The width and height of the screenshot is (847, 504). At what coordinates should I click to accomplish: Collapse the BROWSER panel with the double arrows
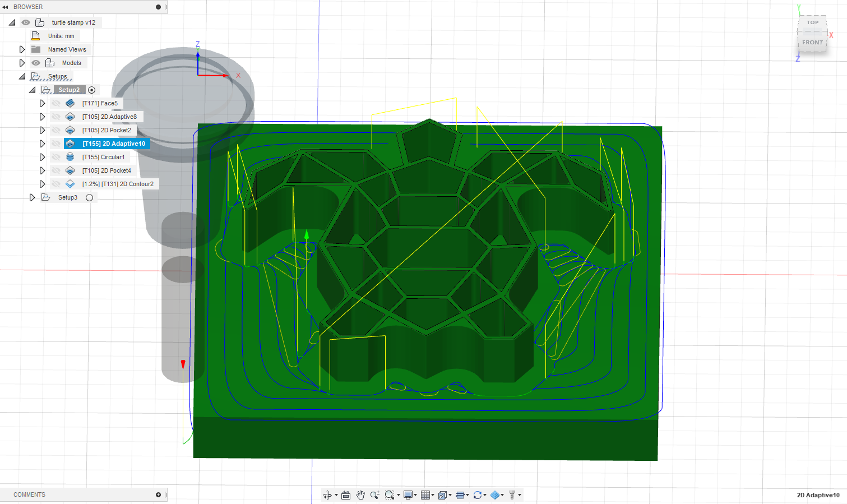coord(6,7)
